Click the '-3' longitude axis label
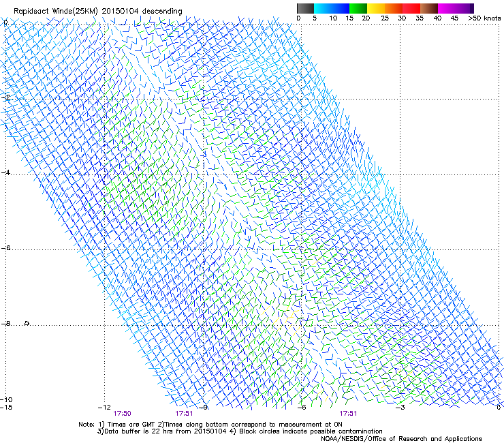 coord(400,408)
